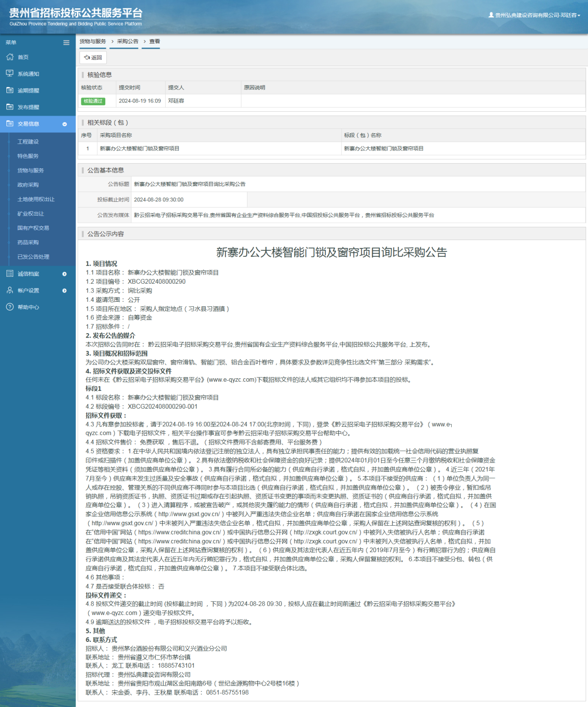The height and width of the screenshot is (707, 588).
Task: Collapse the 交易信息 submenu chevron
Action: (64, 124)
